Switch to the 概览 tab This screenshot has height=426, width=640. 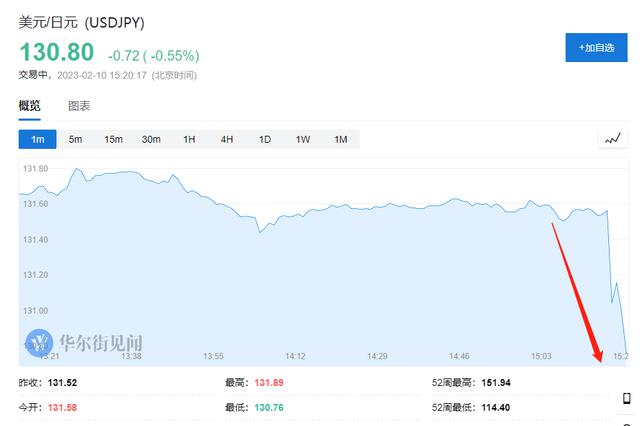(30, 106)
